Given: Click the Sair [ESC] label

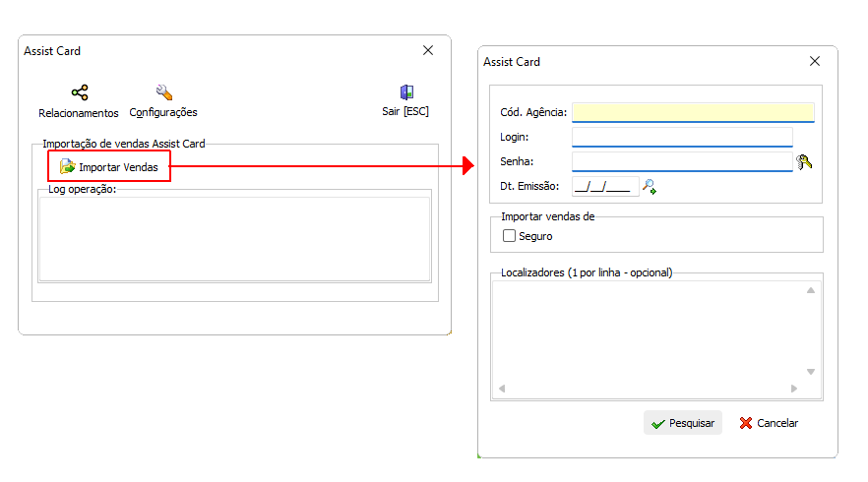Looking at the screenshot, I should 405,111.
